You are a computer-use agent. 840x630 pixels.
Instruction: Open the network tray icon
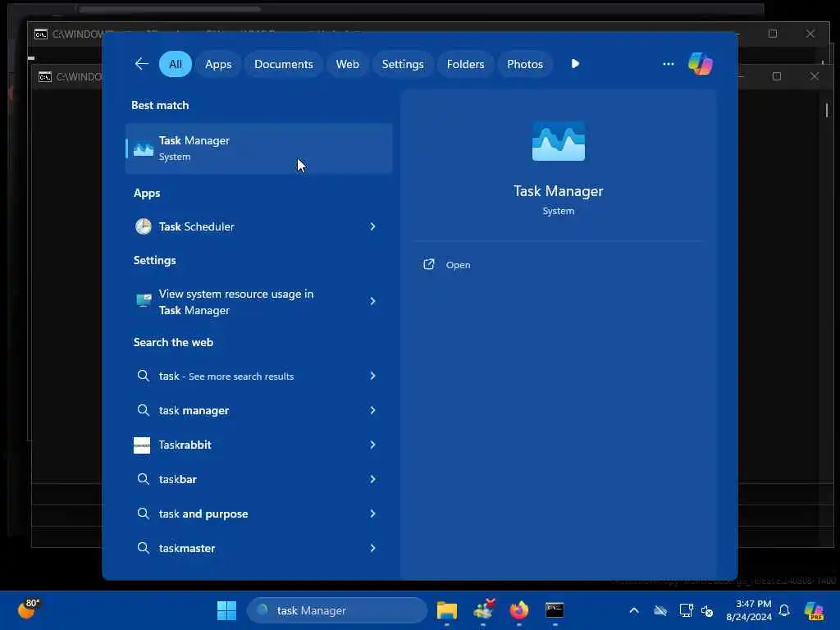coord(686,610)
